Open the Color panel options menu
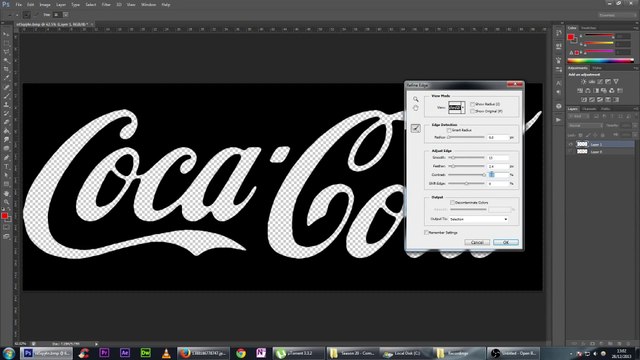Image resolution: width=640 pixels, height=360 pixels. coord(636,28)
